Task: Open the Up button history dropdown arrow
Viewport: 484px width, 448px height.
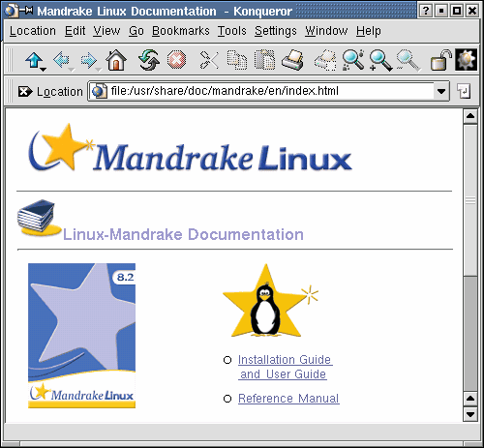Action: pos(44,69)
